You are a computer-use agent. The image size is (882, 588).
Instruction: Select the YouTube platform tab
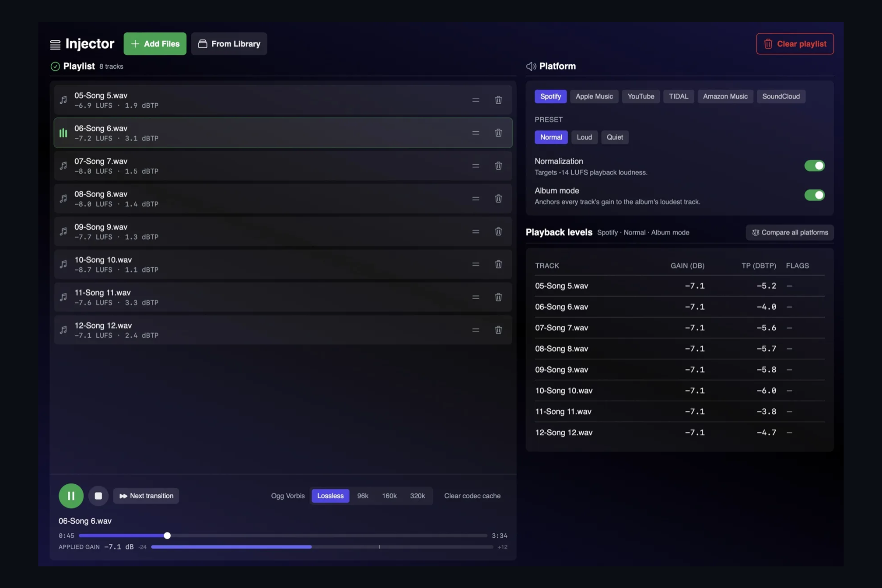(640, 96)
